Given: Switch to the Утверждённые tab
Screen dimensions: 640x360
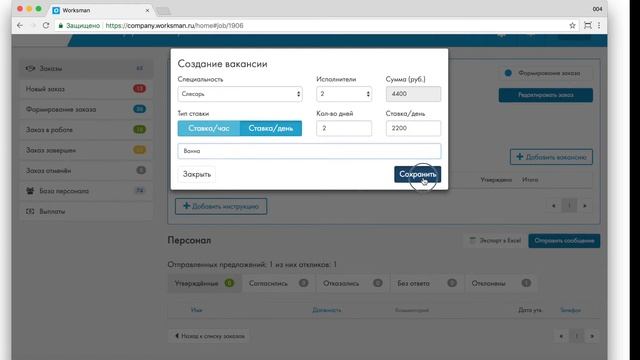Looking at the screenshot, I should tap(204, 283).
